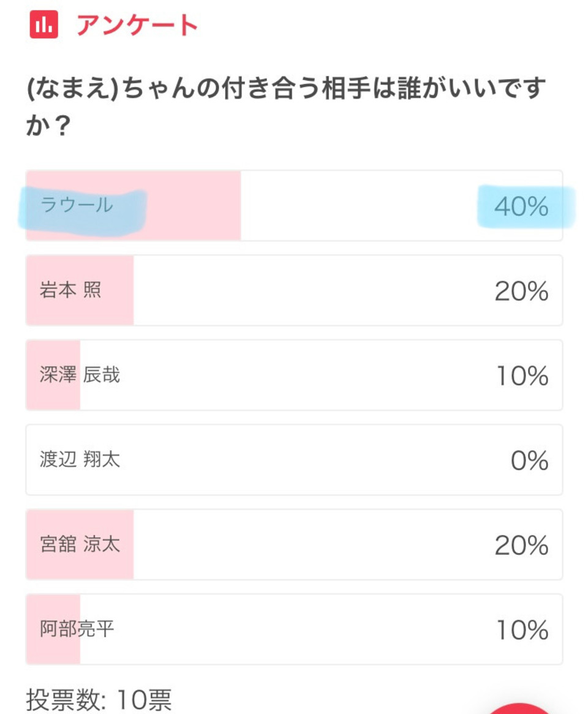
Task: Choose the 阿部亮平 poll option
Action: pos(294,629)
